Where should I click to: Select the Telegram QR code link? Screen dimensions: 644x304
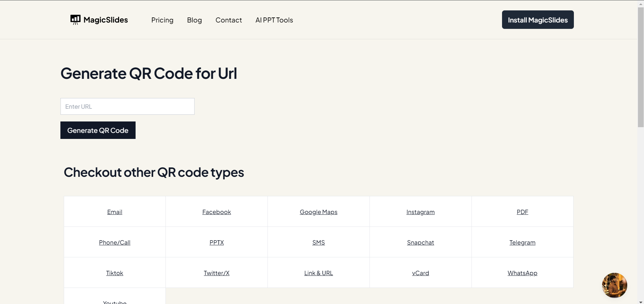[x=523, y=243]
